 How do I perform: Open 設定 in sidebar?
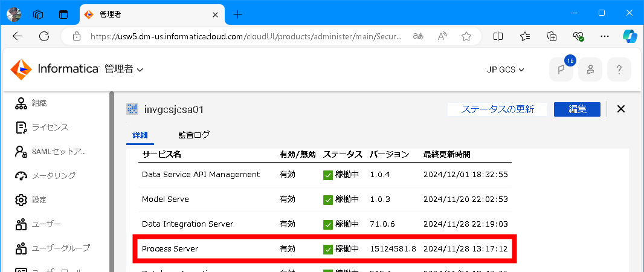click(31, 200)
